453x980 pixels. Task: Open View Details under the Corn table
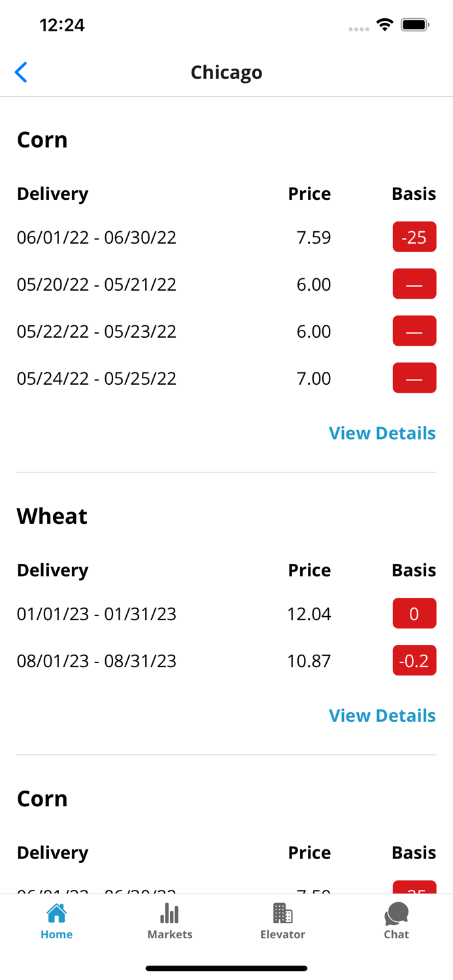click(x=382, y=433)
